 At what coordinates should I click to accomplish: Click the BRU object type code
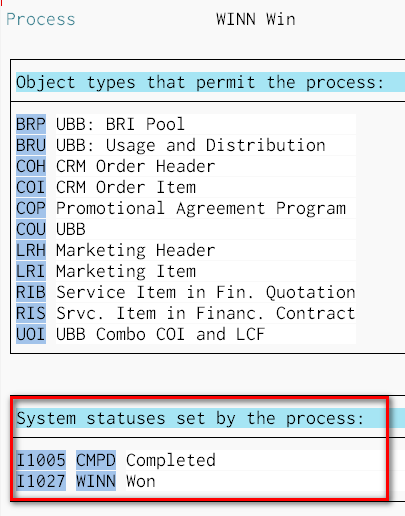point(31,145)
